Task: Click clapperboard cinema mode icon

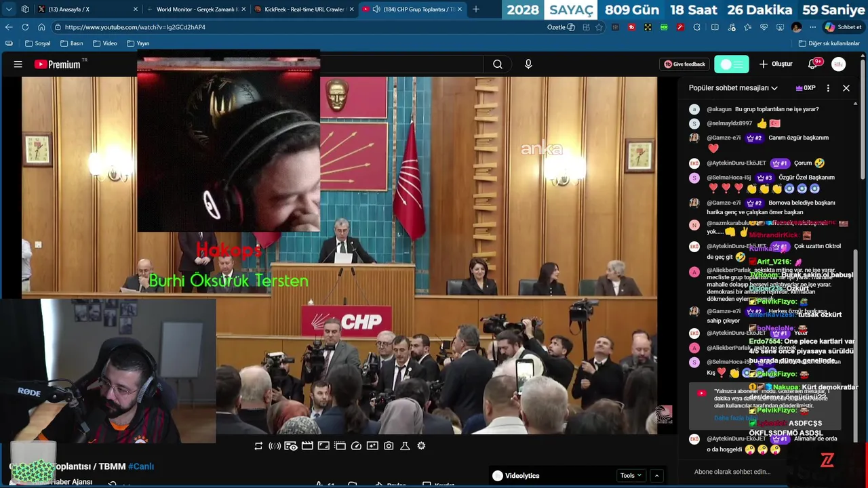Action: [307, 446]
